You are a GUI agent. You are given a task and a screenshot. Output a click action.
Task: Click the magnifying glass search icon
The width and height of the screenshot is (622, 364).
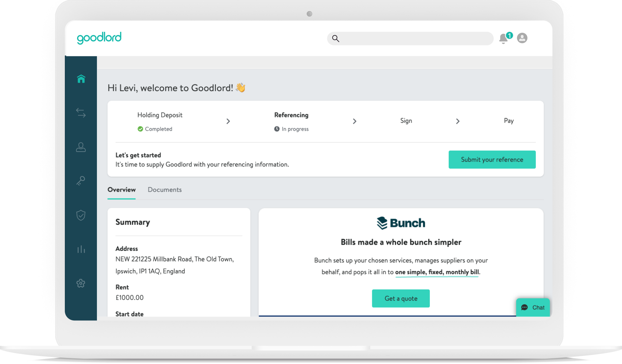(336, 38)
